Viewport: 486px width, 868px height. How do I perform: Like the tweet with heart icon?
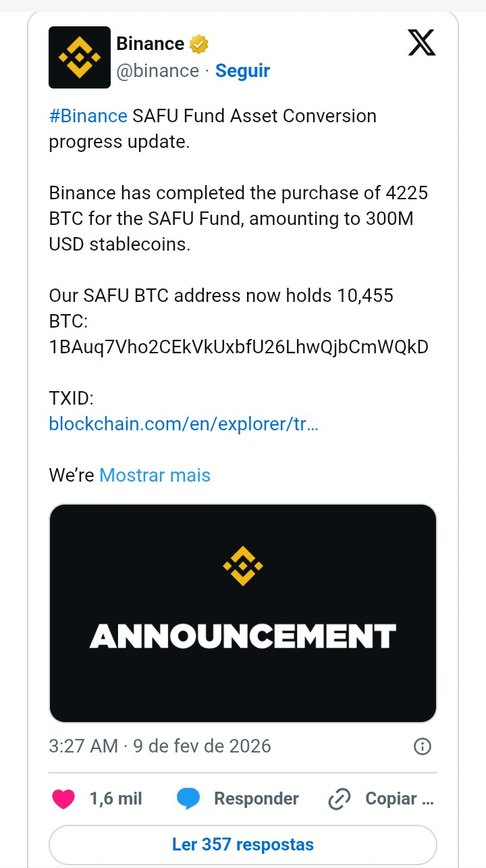pos(64,799)
